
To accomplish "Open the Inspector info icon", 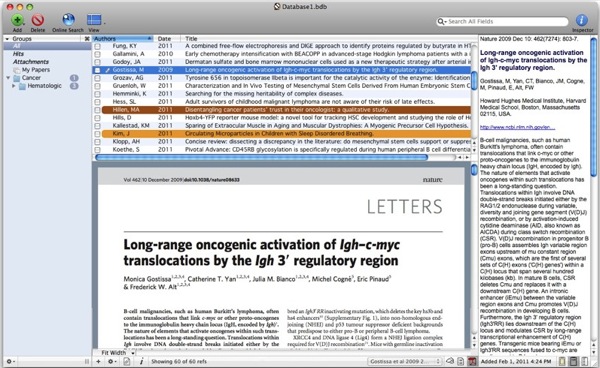I will [582, 20].
